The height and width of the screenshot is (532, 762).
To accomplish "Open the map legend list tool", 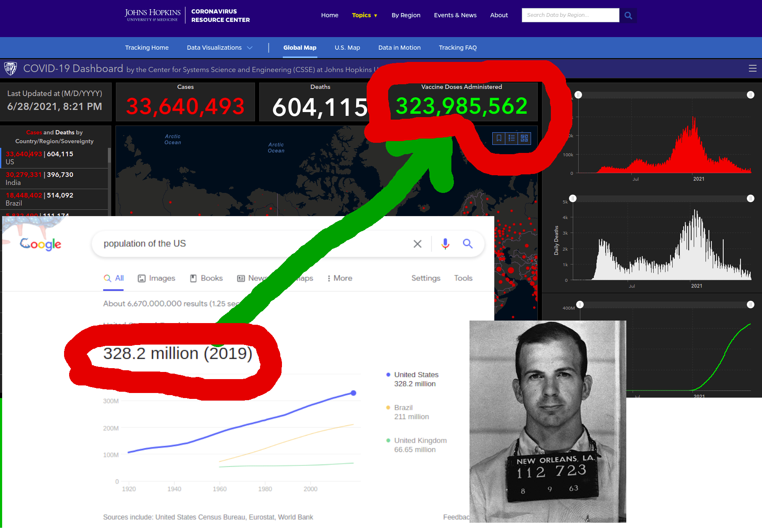I will (512, 138).
